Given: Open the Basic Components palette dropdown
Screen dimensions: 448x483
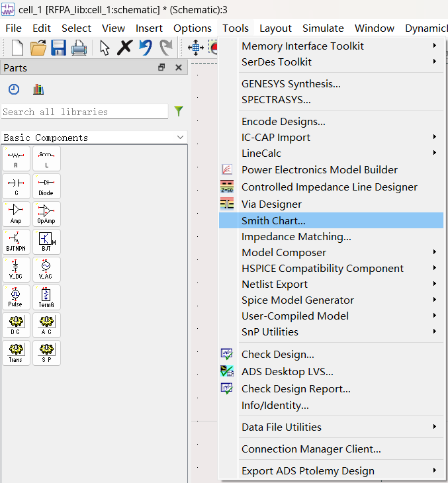Looking at the screenshot, I should click(x=94, y=138).
